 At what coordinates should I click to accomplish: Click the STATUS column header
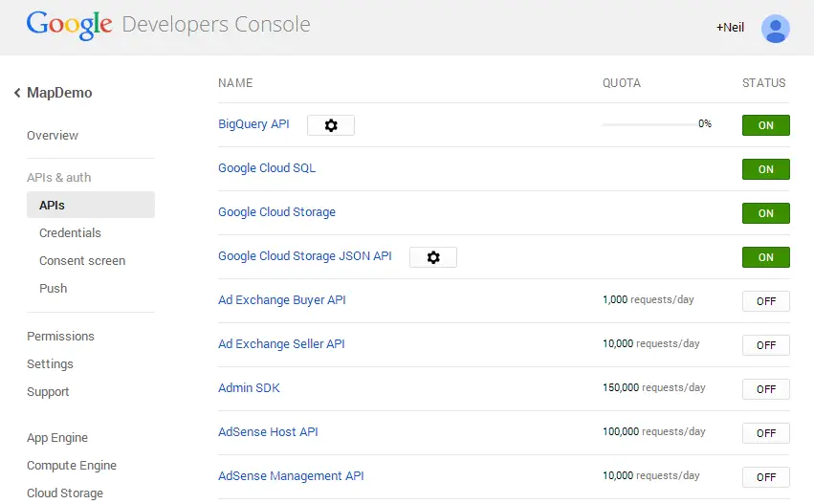[763, 83]
